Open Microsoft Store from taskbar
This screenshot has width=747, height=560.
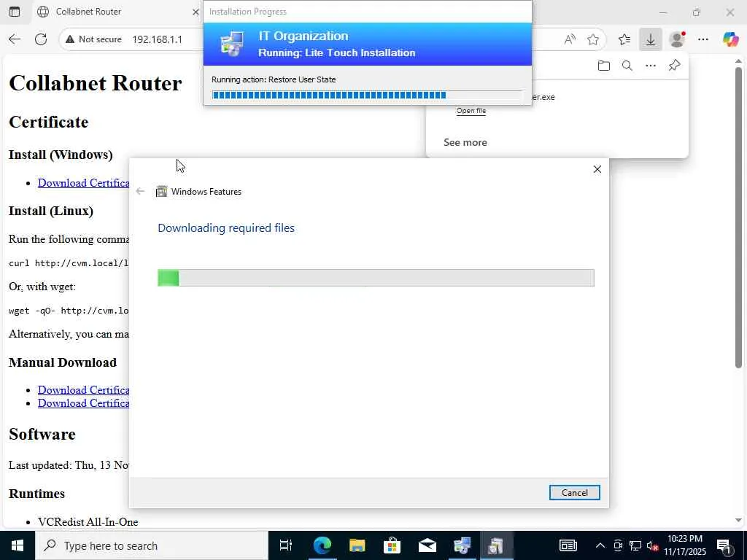[x=392, y=545]
